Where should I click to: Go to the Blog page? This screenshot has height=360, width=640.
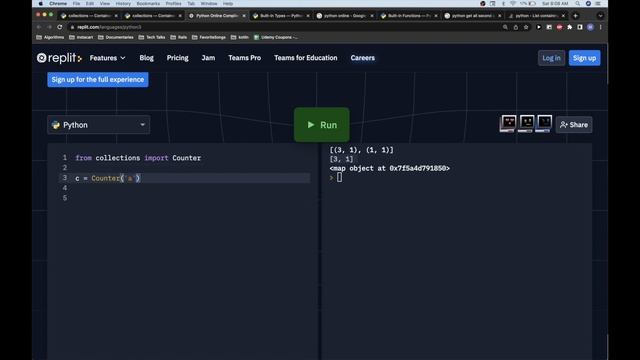click(x=147, y=58)
